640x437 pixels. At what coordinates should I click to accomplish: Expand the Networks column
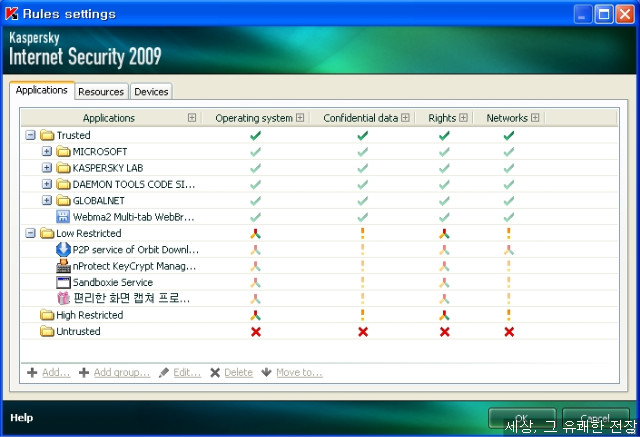click(535, 118)
